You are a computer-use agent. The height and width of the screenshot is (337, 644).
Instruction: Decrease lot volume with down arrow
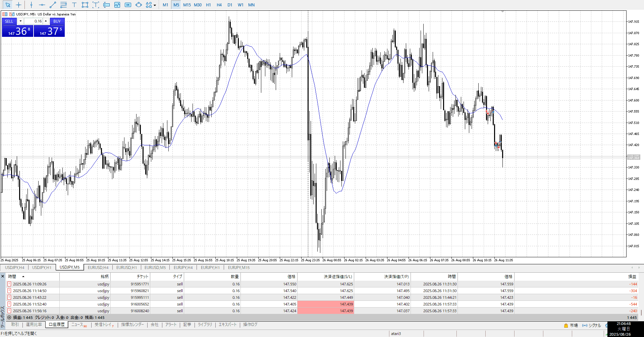pos(20,21)
